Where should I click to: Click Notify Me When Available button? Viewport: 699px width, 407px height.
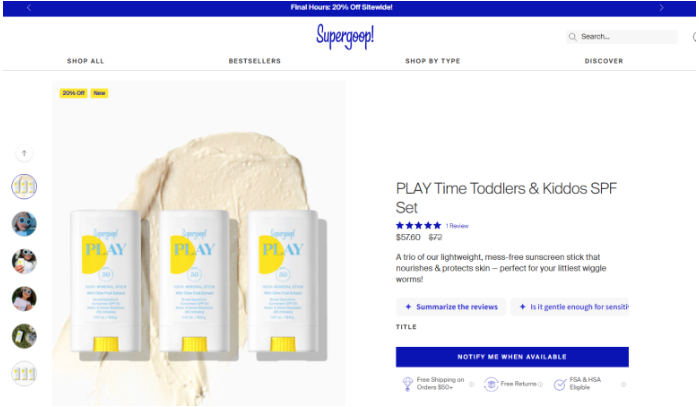coord(512,357)
